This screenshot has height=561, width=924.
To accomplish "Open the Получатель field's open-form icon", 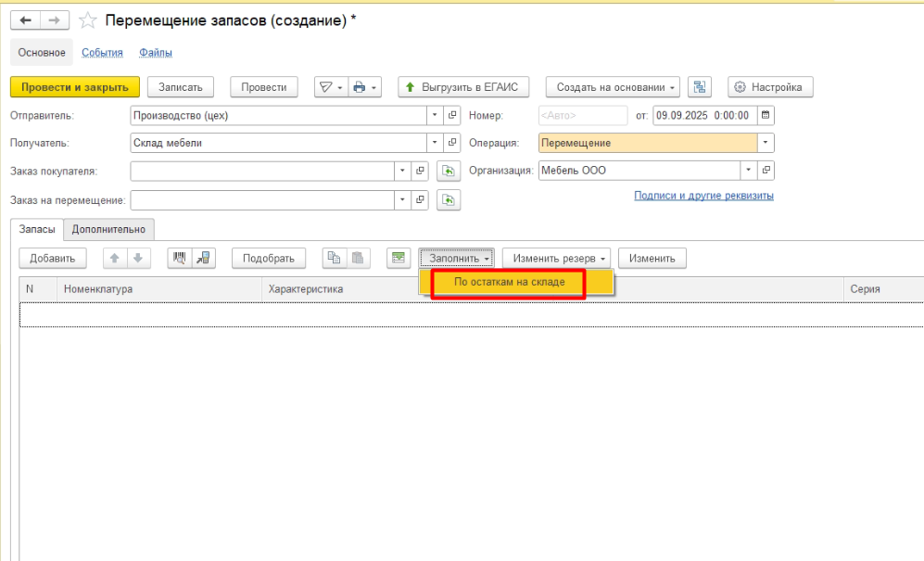I will pos(452,143).
